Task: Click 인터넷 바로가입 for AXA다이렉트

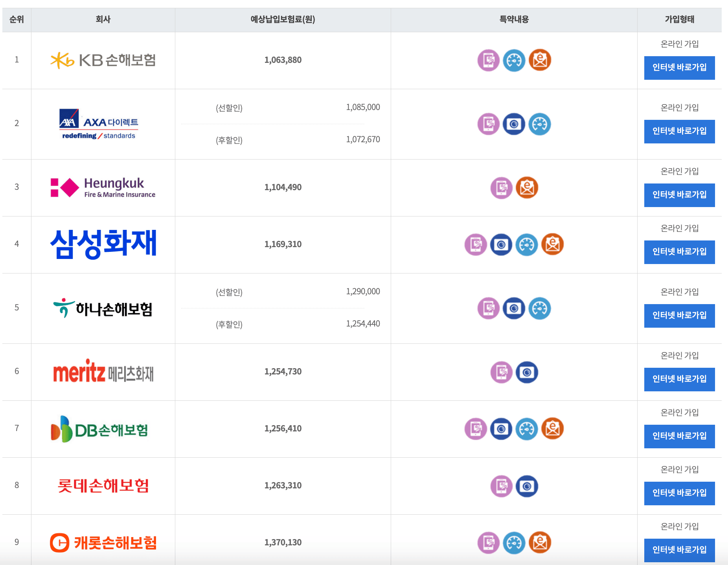Action: pos(679,132)
